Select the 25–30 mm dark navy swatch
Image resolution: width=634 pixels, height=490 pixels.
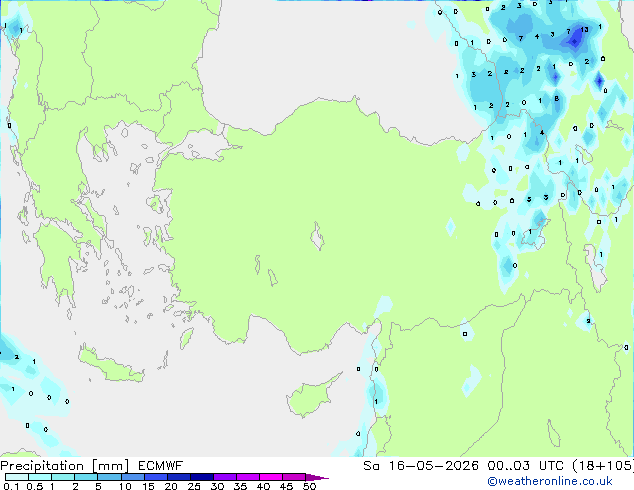(202, 477)
